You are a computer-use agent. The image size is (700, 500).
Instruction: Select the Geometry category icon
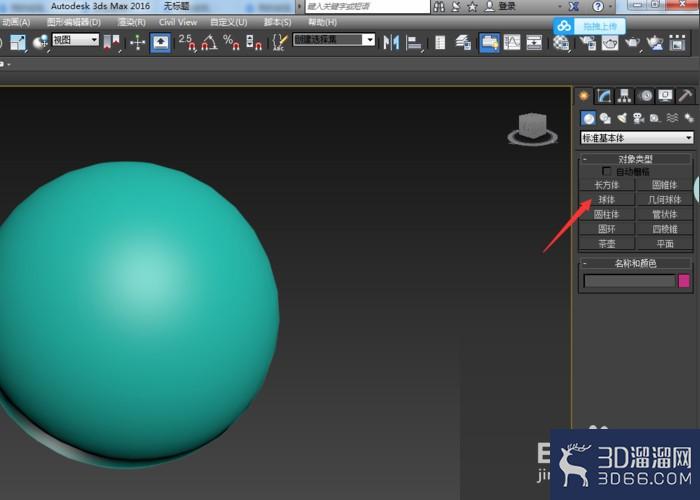[588, 118]
